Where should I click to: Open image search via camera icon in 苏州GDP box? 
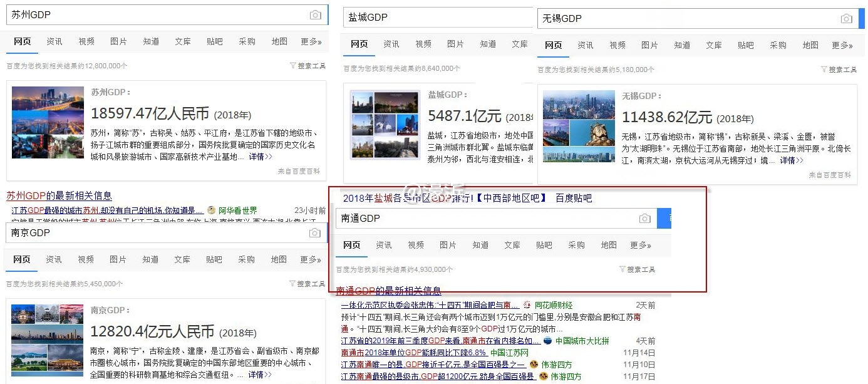[x=316, y=14]
